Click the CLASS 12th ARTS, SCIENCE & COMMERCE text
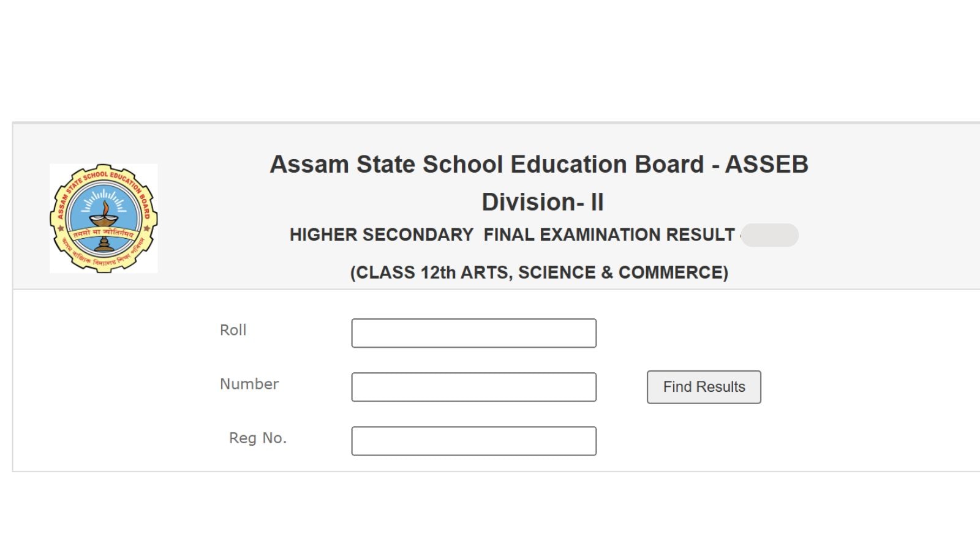Screen dimensions: 980x551 [x=539, y=272]
